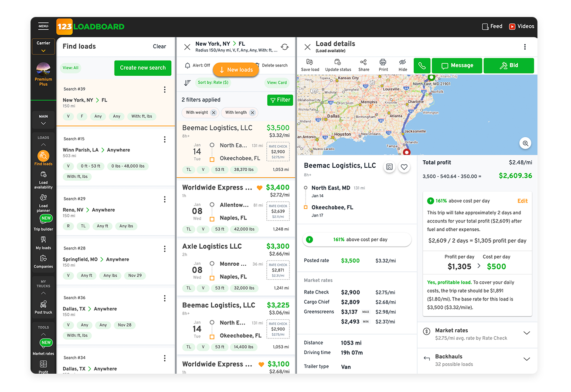The height and width of the screenshot is (392, 571).
Task: Click the Create new search button
Action: point(143,68)
